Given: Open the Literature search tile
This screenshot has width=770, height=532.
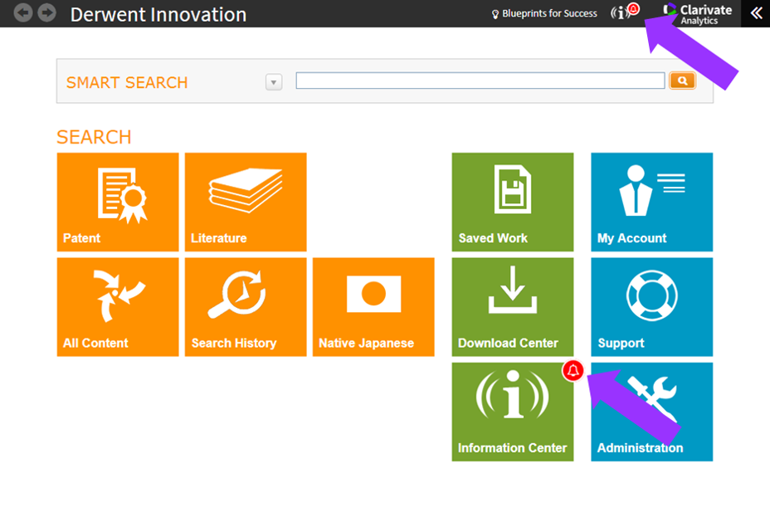Looking at the screenshot, I should pyautogui.click(x=246, y=202).
